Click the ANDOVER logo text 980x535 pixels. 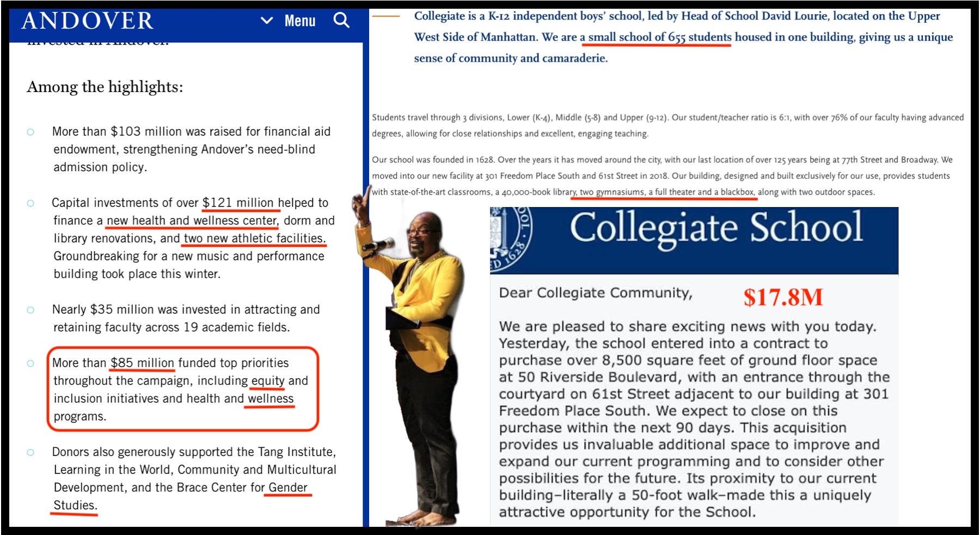88,21
